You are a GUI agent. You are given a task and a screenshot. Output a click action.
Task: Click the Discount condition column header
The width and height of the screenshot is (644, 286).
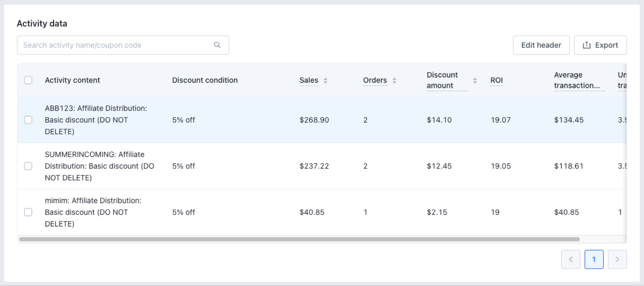click(x=205, y=80)
